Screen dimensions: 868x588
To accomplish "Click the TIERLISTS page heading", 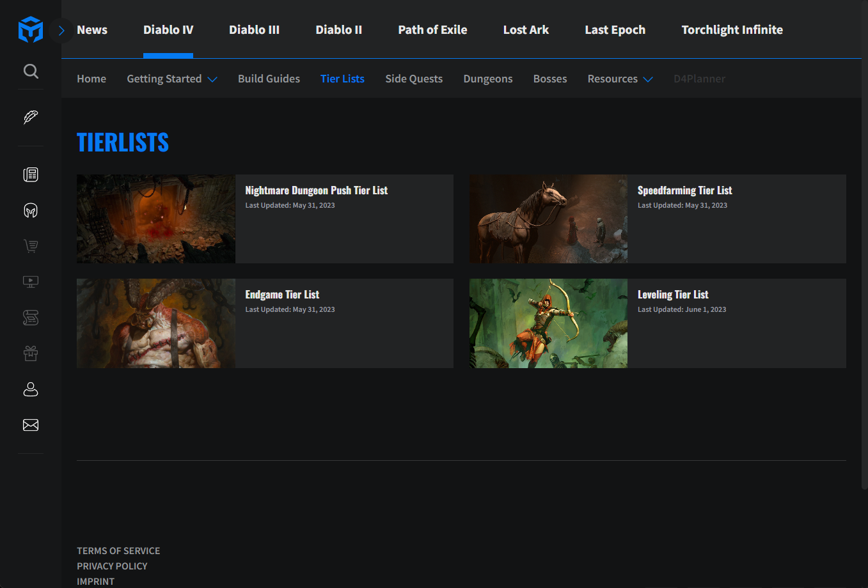I will pos(123,143).
